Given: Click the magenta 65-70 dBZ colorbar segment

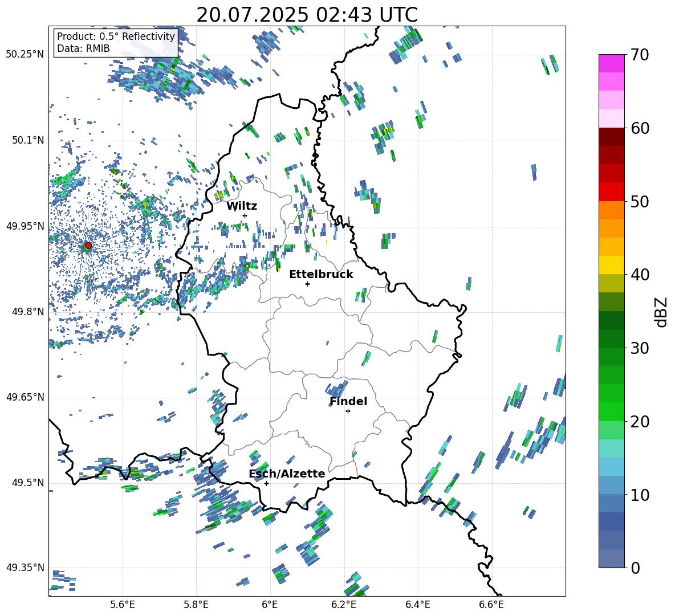Looking at the screenshot, I should tap(611, 72).
